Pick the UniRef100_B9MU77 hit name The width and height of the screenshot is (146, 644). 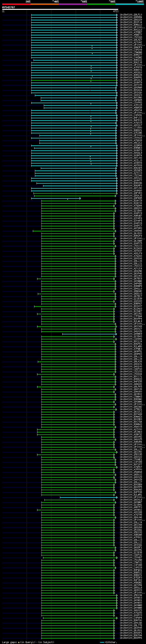point(131,55)
